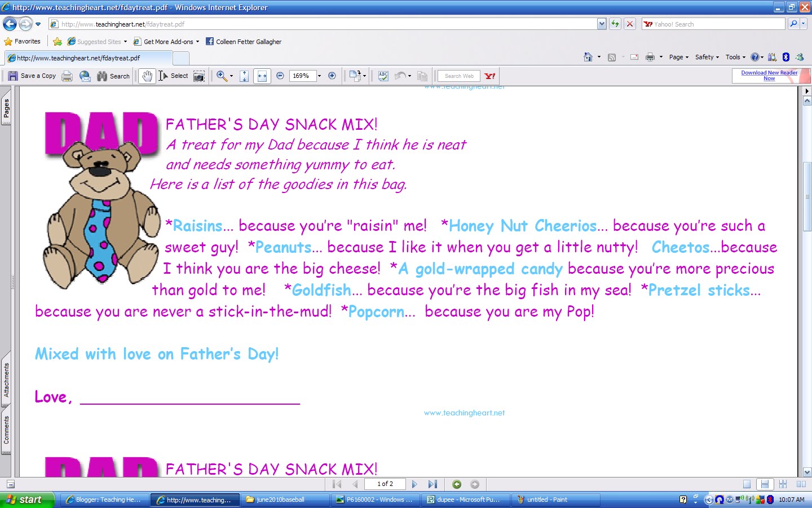The height and width of the screenshot is (508, 812).
Task: Go to the Next Page arrow
Action: point(414,484)
